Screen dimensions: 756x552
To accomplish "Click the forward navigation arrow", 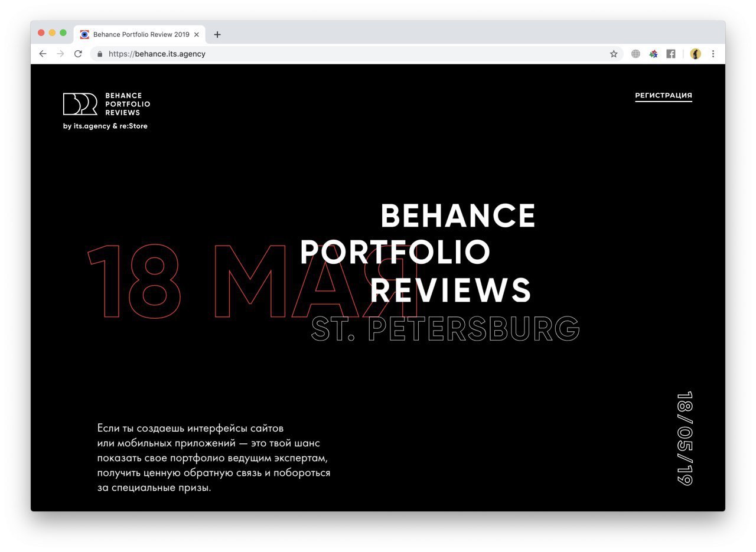I will pyautogui.click(x=60, y=54).
